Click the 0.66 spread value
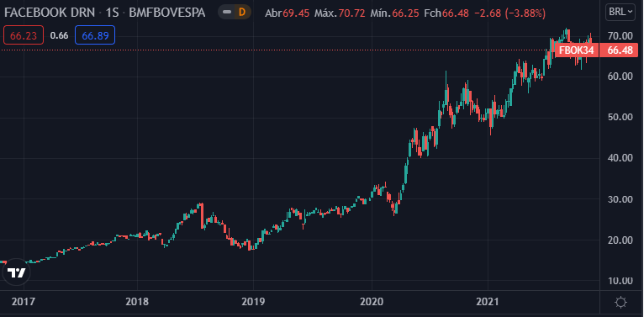644x317 pixels. (x=59, y=35)
